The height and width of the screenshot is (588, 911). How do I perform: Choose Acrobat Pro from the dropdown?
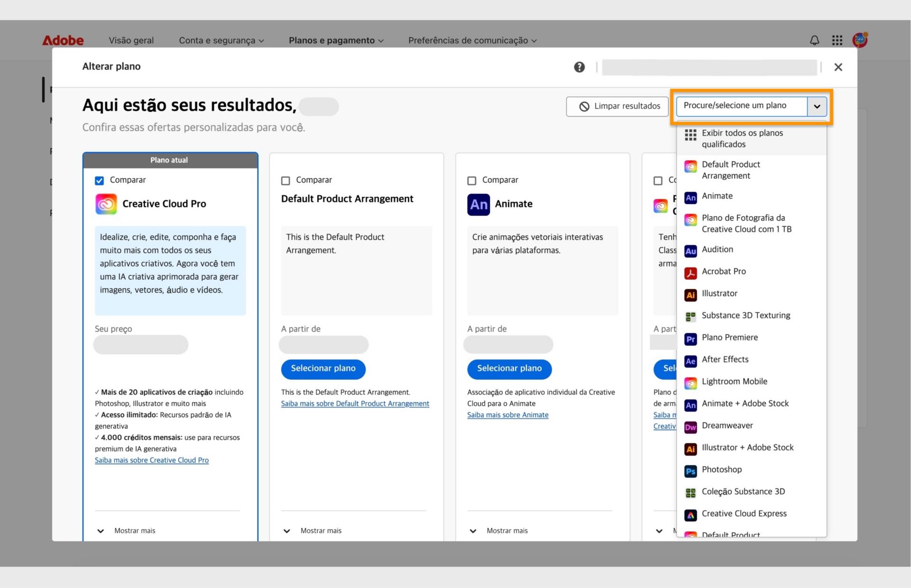tap(725, 271)
